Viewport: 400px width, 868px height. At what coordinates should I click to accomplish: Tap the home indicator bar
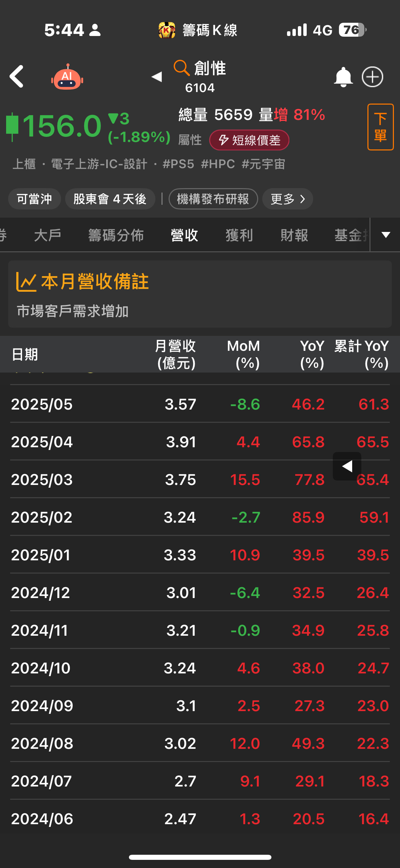click(x=200, y=857)
